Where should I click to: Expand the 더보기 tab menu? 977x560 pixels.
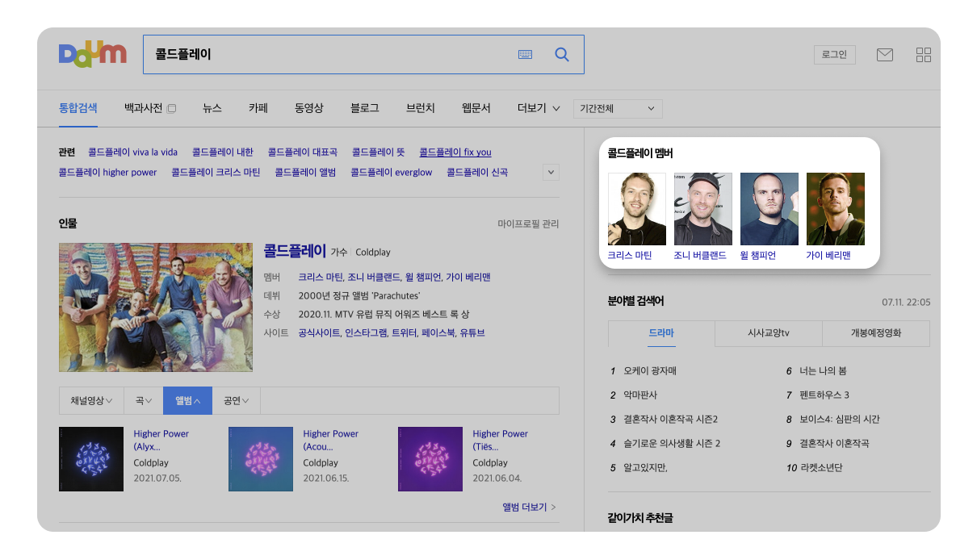(539, 108)
